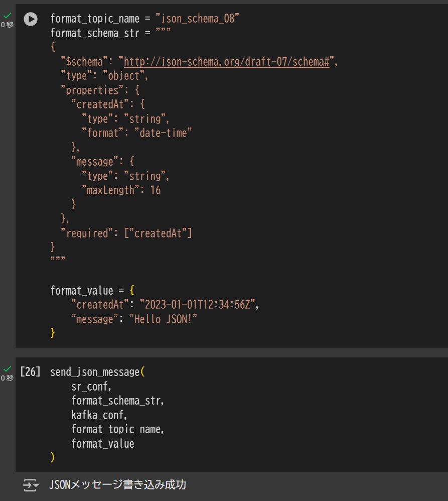Screen dimensions: 448x501
Task: Click the format_topic_name assignment line
Action: pos(144,19)
